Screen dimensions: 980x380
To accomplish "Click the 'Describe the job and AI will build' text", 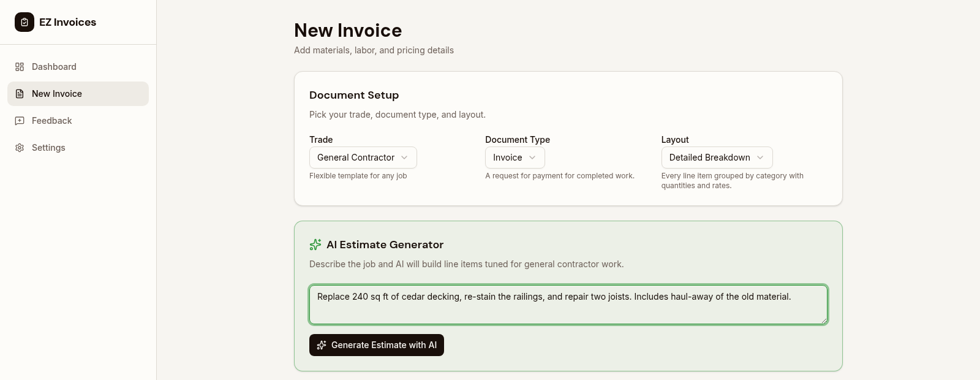I will pos(467,264).
